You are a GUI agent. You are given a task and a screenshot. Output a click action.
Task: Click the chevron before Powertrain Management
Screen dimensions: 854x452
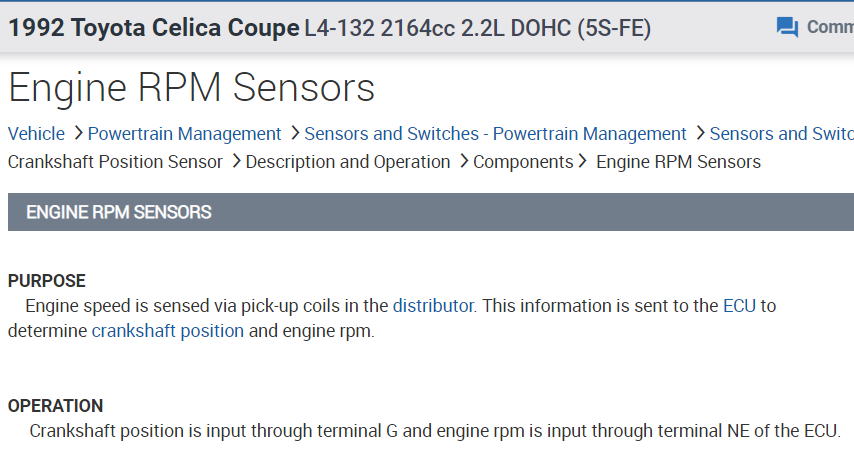point(77,134)
